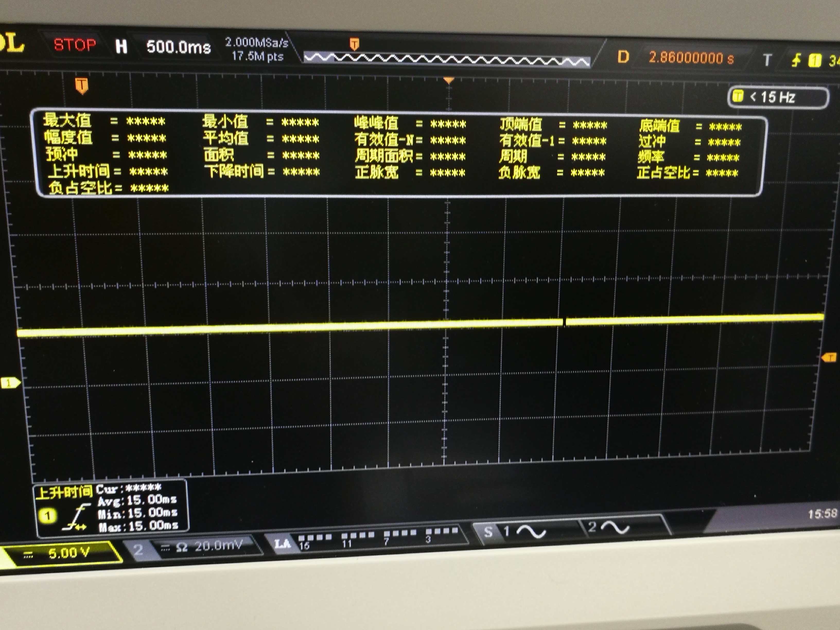Click the channel 1 ground level marker
Viewport: 840px width, 630px height.
pyautogui.click(x=10, y=383)
